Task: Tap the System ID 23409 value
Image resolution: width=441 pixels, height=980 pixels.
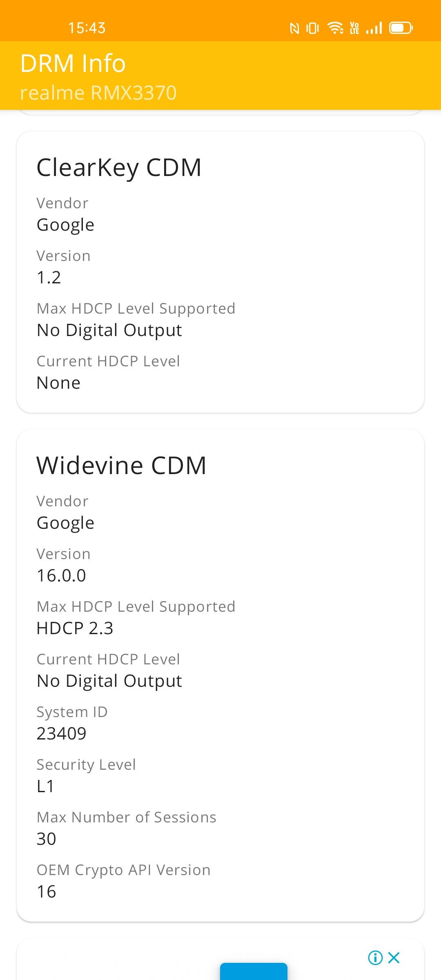Action: (62, 734)
